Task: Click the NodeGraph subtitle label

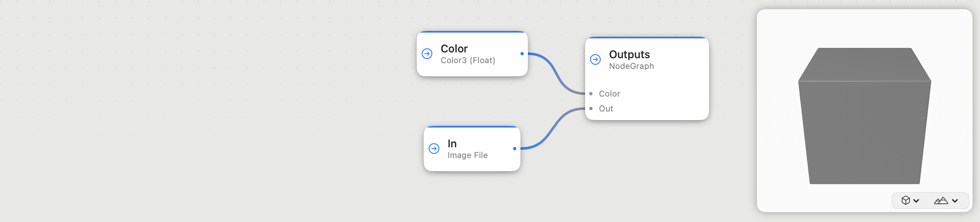Action: pyautogui.click(x=631, y=66)
